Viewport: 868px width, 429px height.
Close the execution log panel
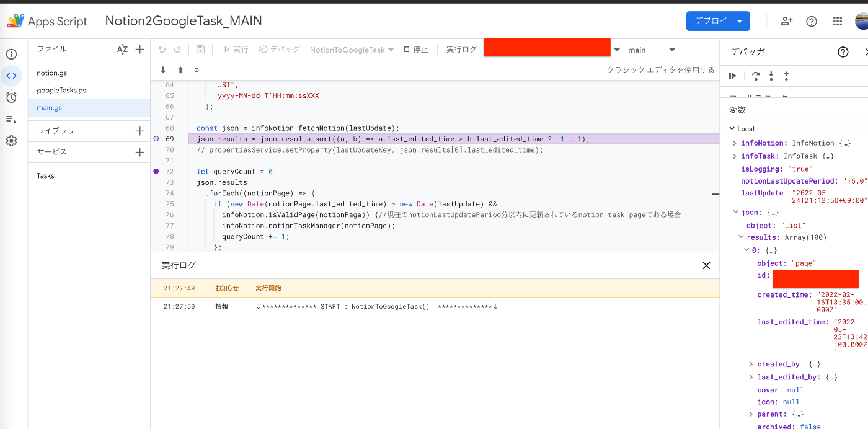pos(706,265)
